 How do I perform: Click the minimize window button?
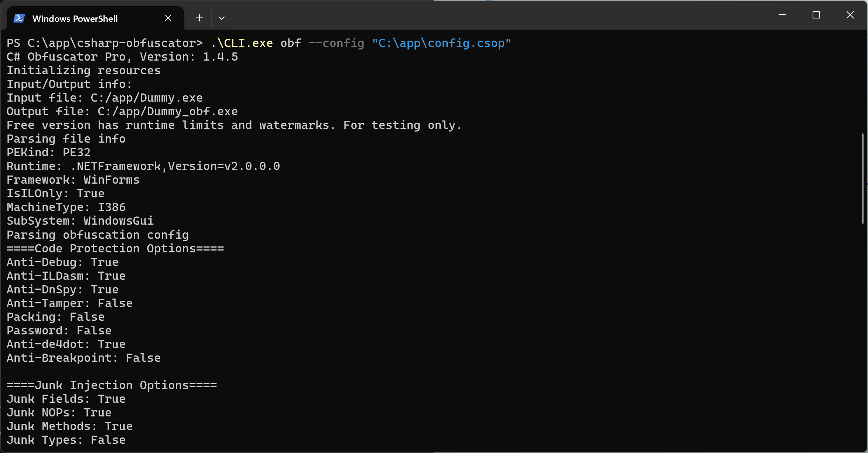coord(782,15)
